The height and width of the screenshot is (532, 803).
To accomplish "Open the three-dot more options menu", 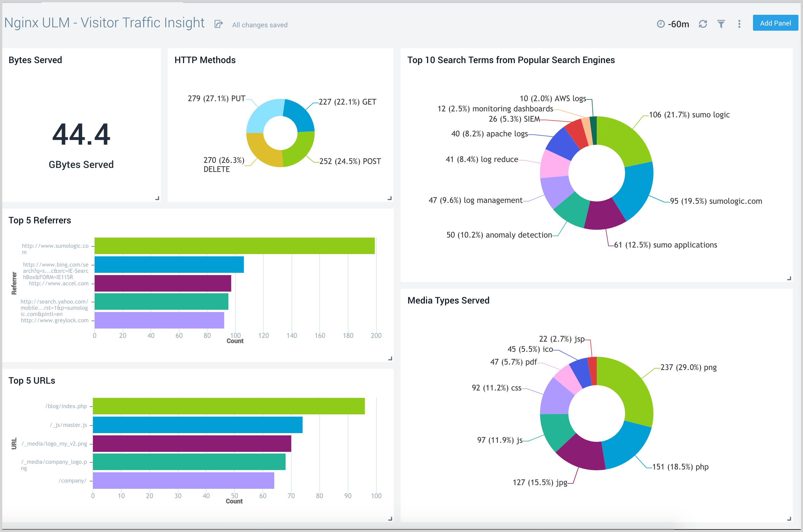I will click(739, 24).
